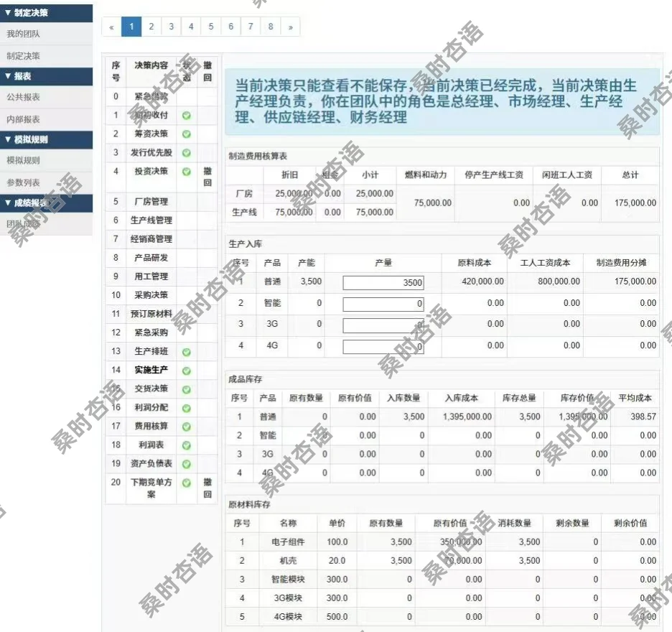Click the status icon for 资产负债表
Viewport: 672px width, 632px height.
pyautogui.click(x=187, y=463)
